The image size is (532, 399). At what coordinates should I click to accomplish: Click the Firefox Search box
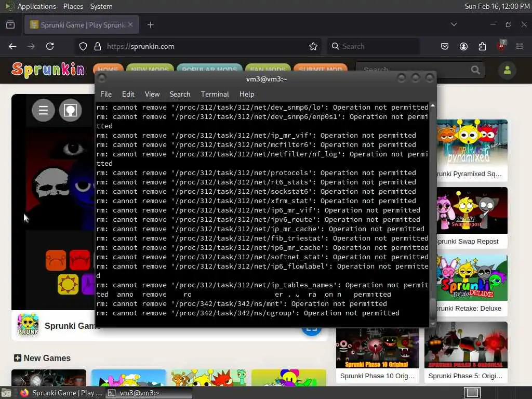pyautogui.click(x=373, y=46)
